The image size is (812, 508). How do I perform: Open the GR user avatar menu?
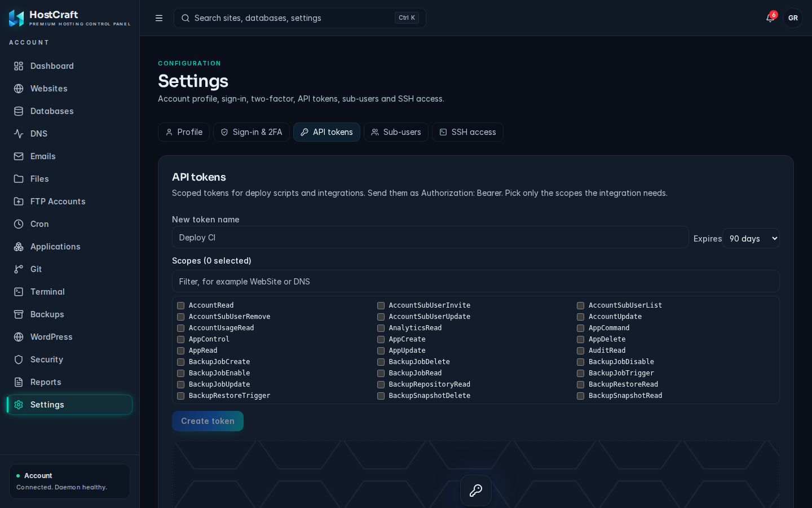coord(793,18)
